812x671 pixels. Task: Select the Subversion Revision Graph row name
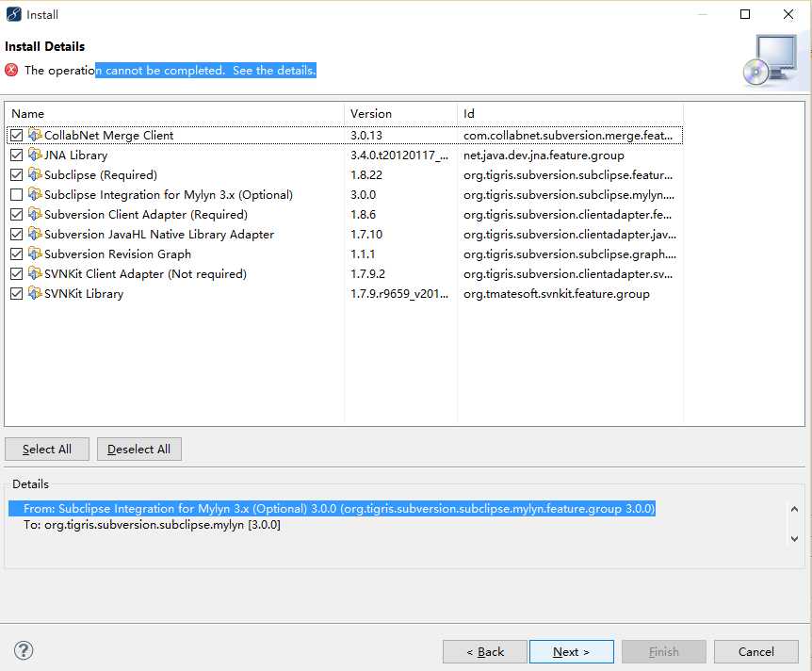pyautogui.click(x=118, y=254)
